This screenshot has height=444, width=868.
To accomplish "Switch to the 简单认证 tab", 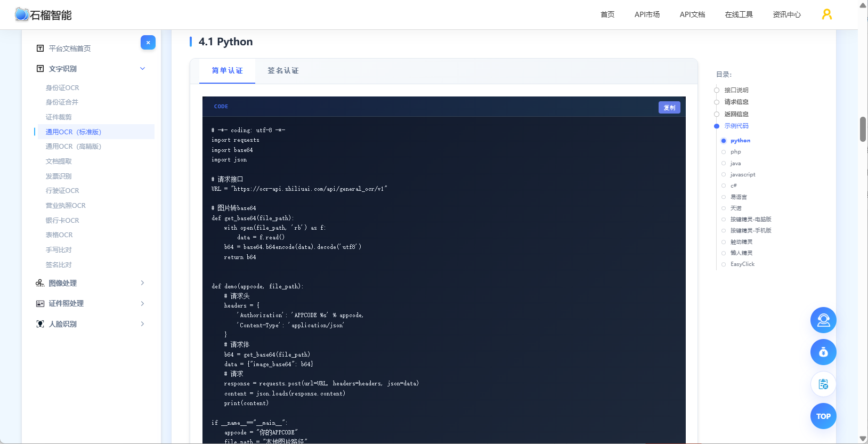I will click(227, 71).
